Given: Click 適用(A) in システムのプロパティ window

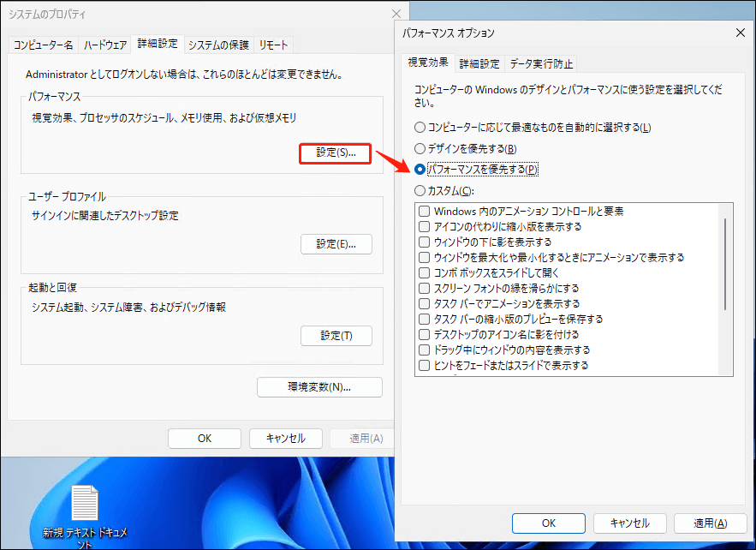Looking at the screenshot, I should [x=362, y=439].
